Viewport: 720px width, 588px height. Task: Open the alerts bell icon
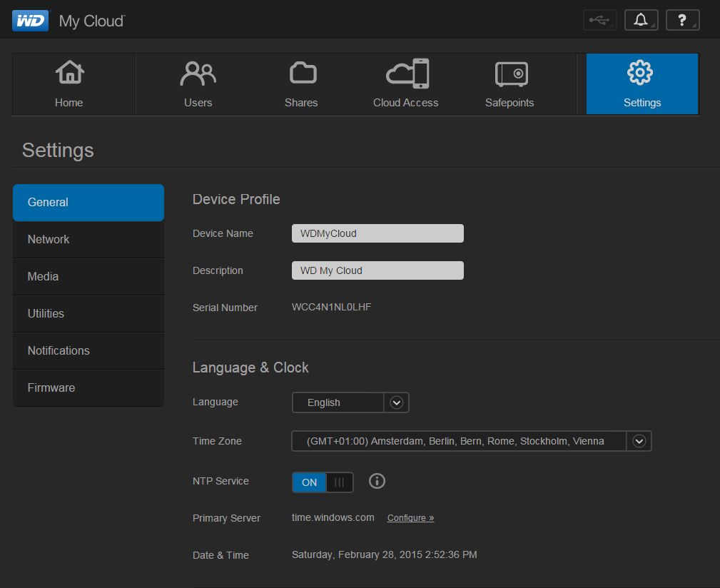(641, 20)
